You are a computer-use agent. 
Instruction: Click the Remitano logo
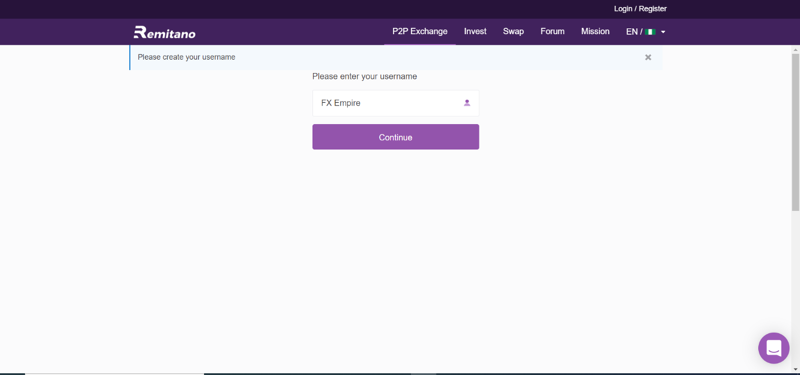[x=164, y=32]
